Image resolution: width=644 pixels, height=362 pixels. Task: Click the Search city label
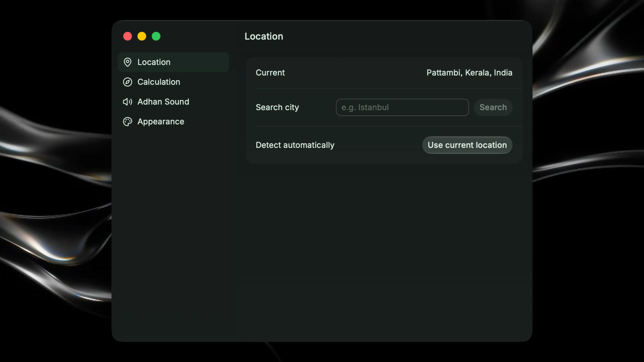click(277, 107)
